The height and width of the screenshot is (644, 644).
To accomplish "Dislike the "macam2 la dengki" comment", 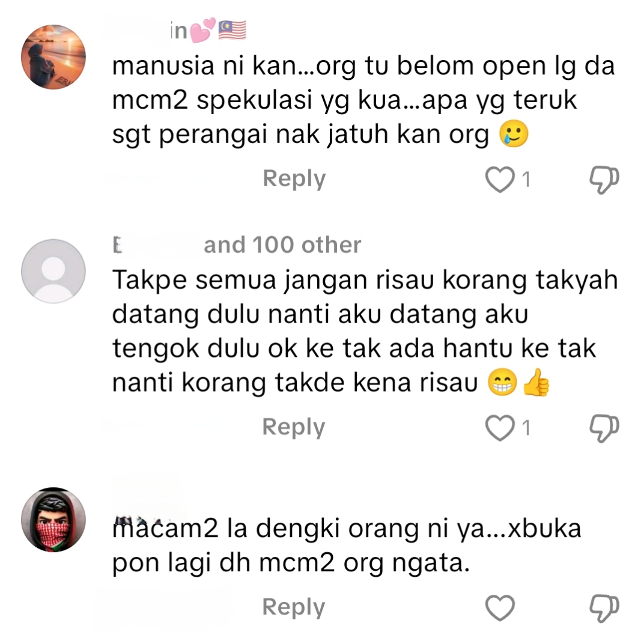I will point(604,609).
